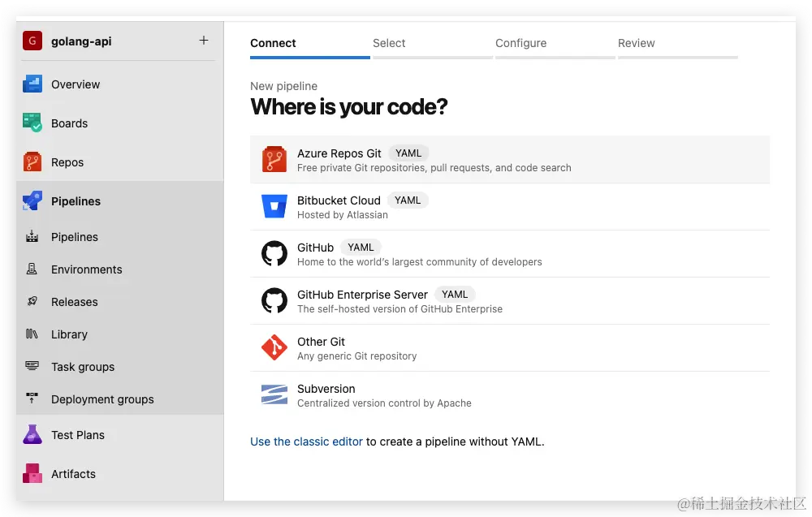This screenshot has width=812, height=517.
Task: Click YAML badge beside GitHub
Action: [361, 248]
